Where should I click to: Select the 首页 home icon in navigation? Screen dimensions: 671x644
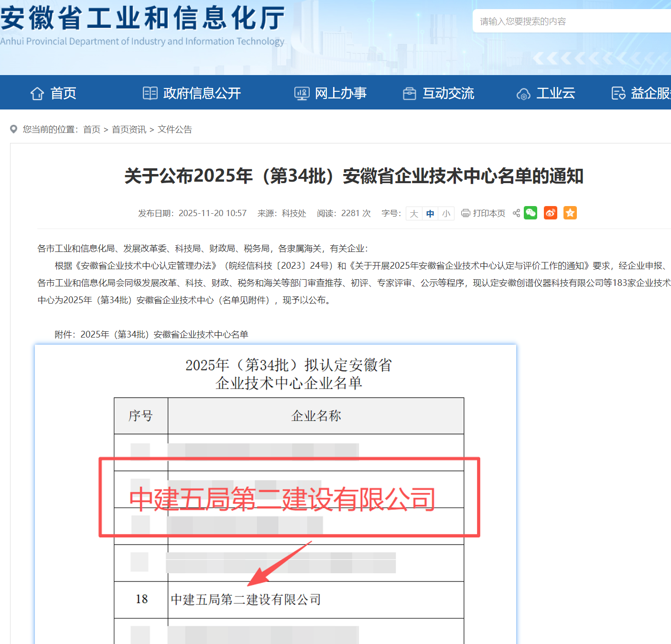[x=37, y=93]
